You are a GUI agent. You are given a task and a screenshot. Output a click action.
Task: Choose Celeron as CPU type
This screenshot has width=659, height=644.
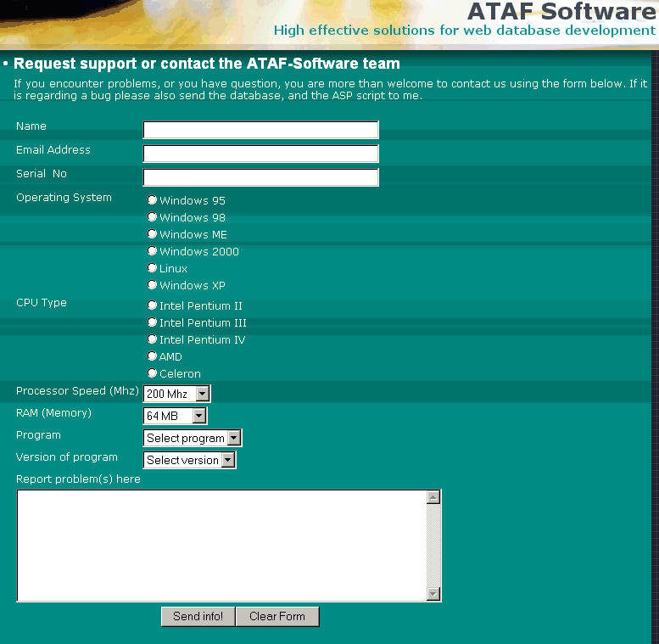coord(152,372)
